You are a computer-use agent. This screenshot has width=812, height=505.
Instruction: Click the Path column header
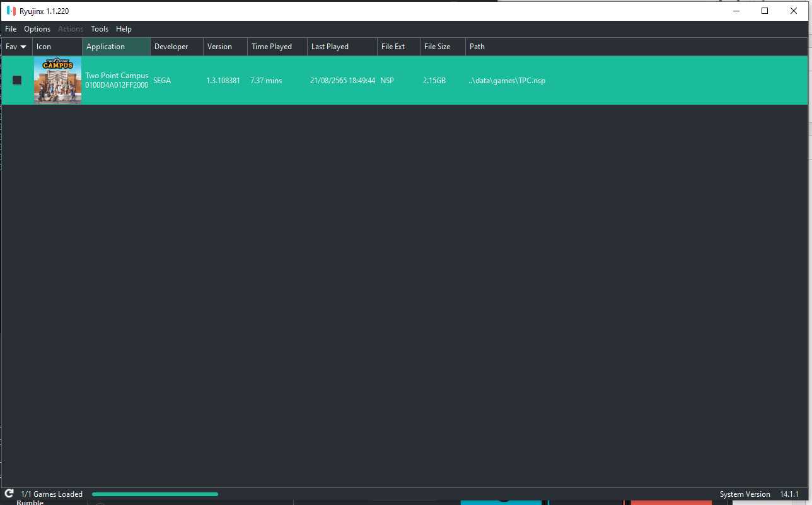click(477, 47)
